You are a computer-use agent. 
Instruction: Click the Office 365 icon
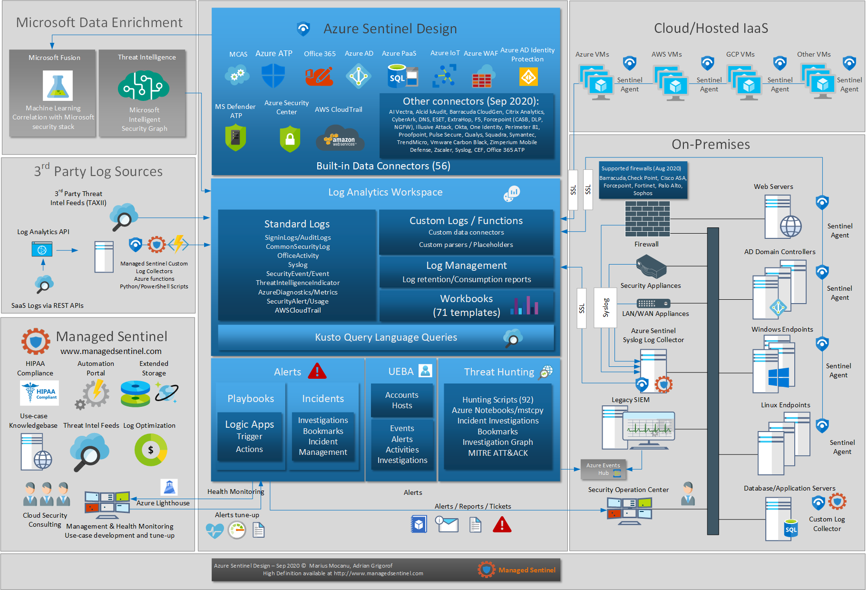[x=319, y=76]
